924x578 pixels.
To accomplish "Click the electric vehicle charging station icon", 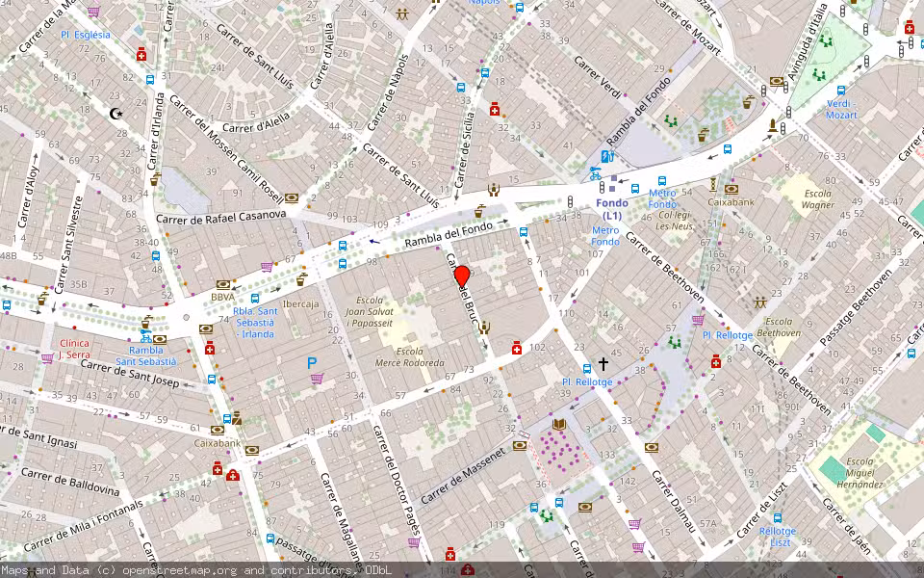I will click(607, 156).
